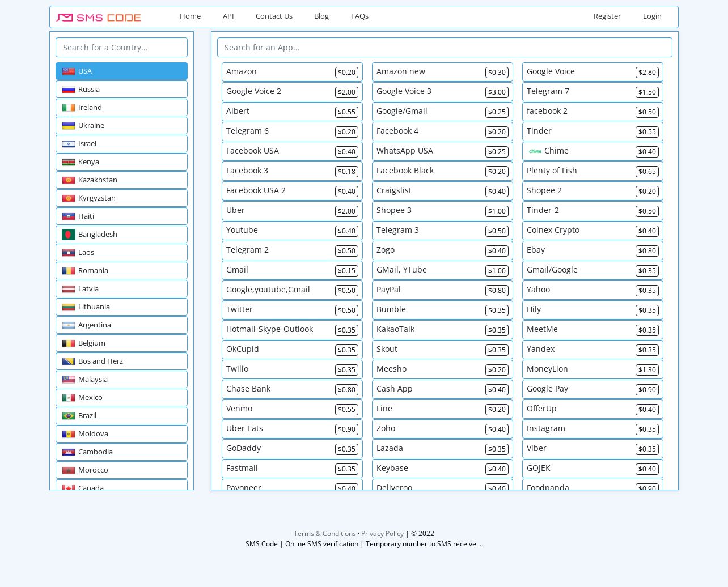This screenshot has width=728, height=587.
Task: Click the Kazakhstan flag icon
Action: tap(69, 180)
